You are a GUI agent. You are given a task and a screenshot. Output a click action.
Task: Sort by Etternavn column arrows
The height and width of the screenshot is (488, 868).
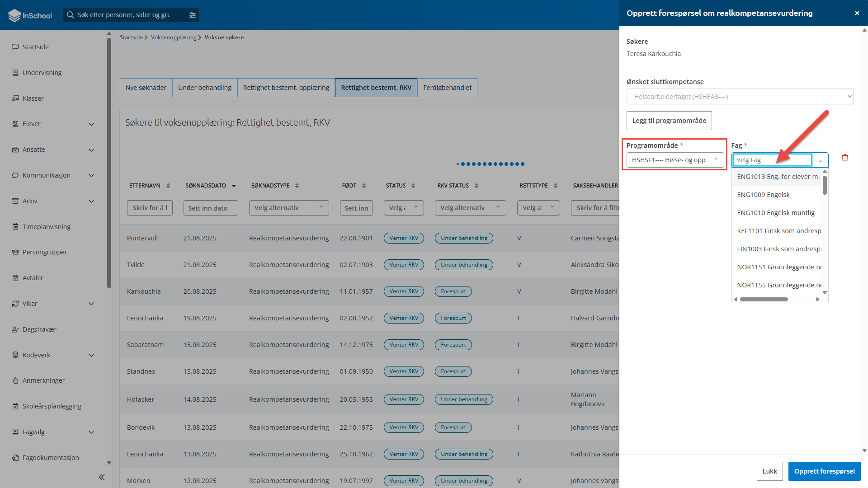pos(168,186)
